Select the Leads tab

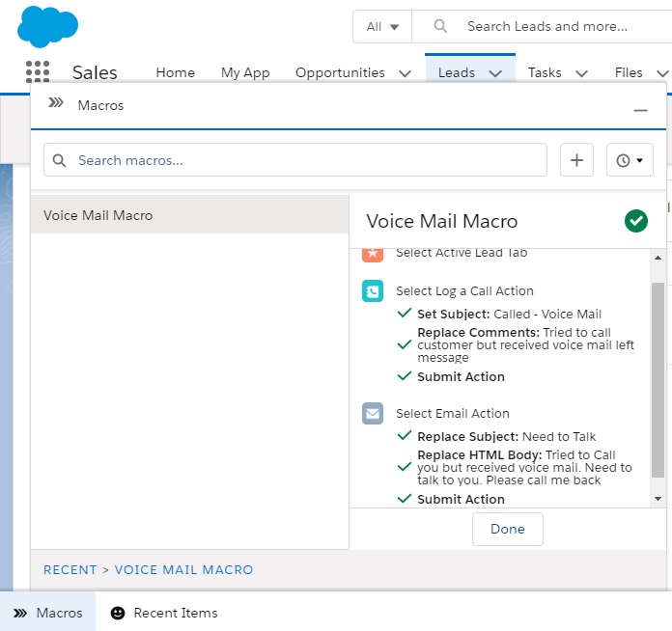[457, 72]
